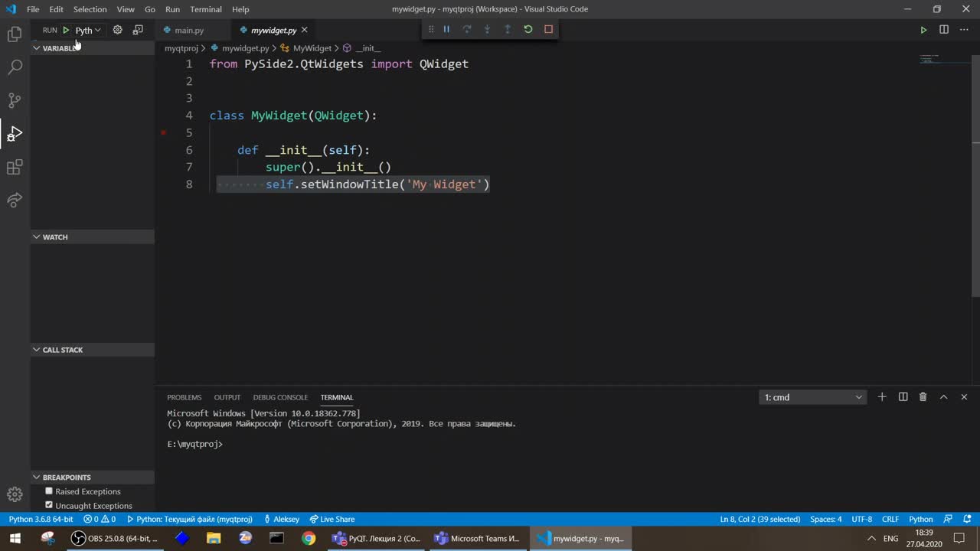Close the mywidget.py tab
This screenshot has height=551, width=980.
click(x=304, y=30)
